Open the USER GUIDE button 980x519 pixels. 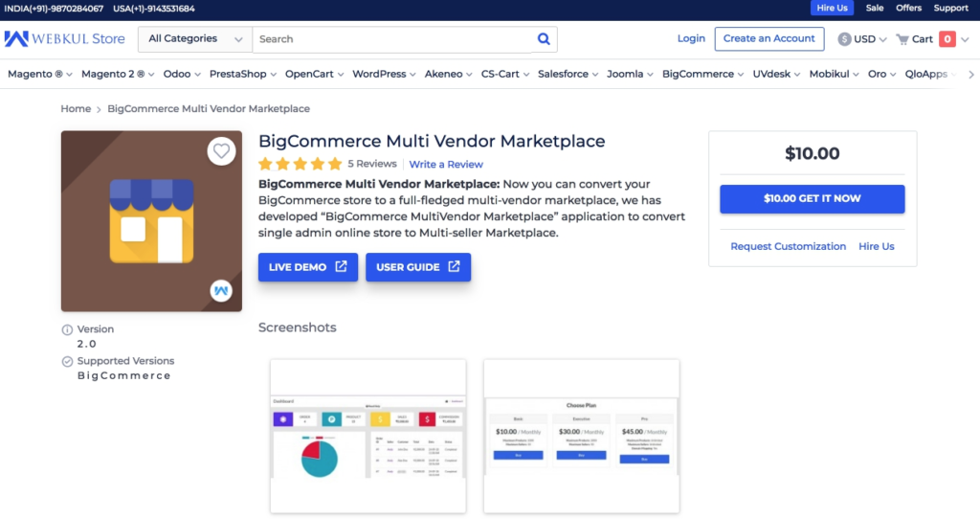(418, 267)
